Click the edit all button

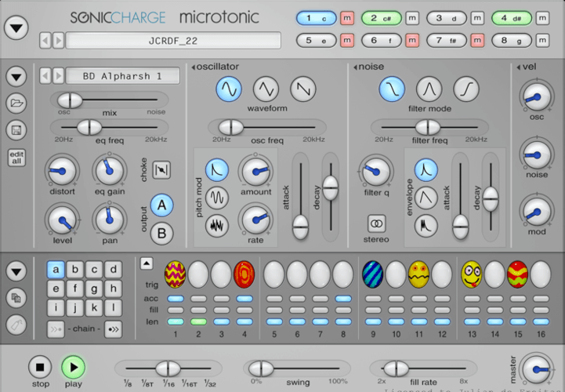click(16, 158)
